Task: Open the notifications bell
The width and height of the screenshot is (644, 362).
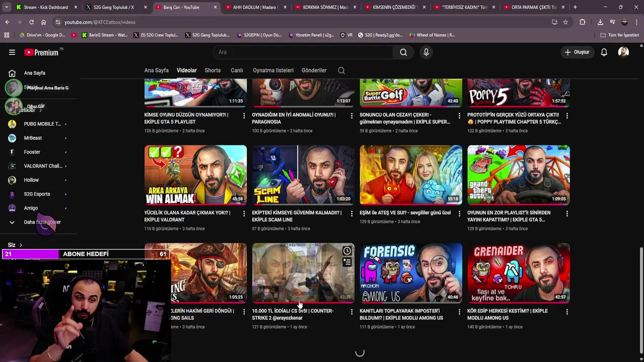Action: click(x=604, y=52)
